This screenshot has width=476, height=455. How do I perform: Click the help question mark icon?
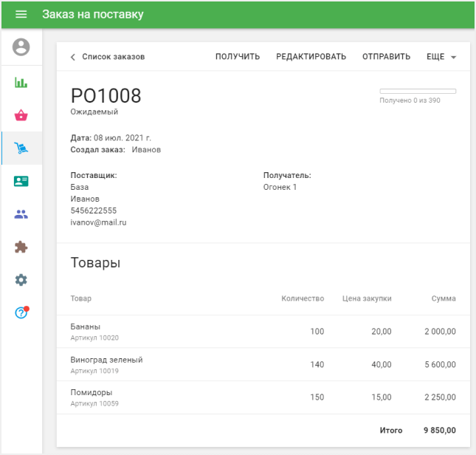[21, 313]
